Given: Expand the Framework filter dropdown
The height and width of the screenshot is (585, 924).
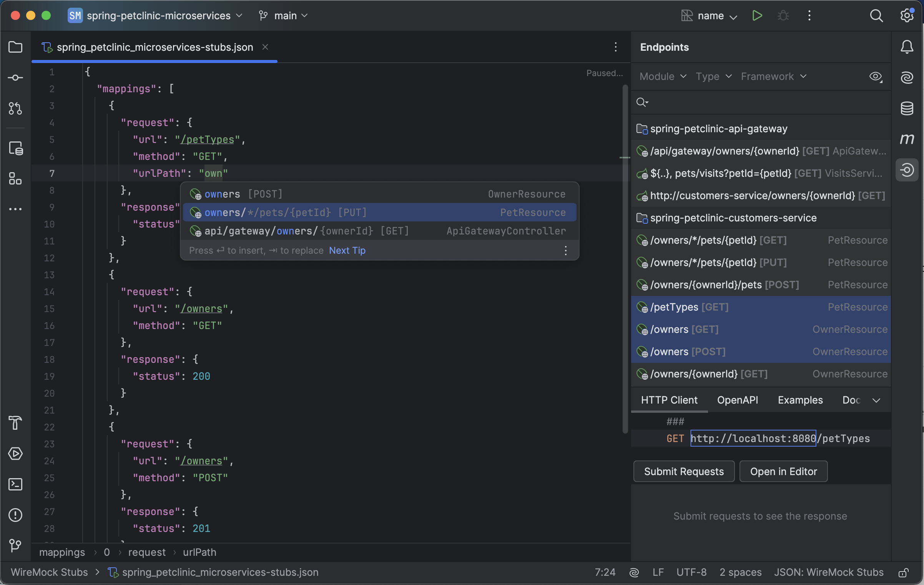Looking at the screenshot, I should point(773,76).
